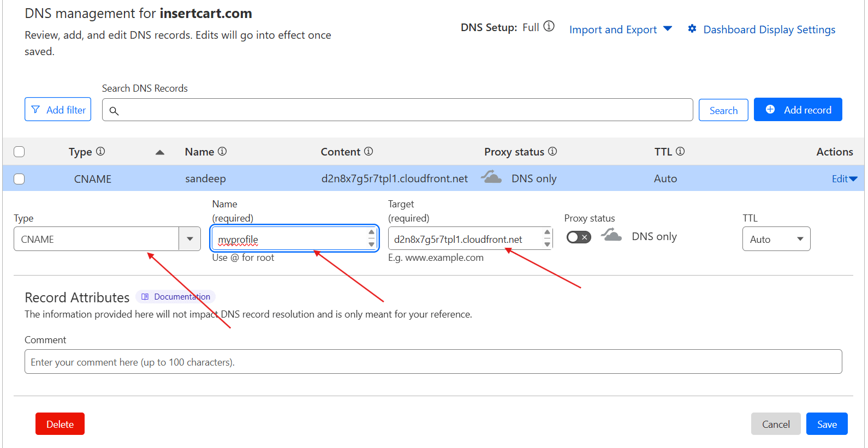The image size is (868, 448).
Task: Click the DNS Setup info icon
Action: 549,26
